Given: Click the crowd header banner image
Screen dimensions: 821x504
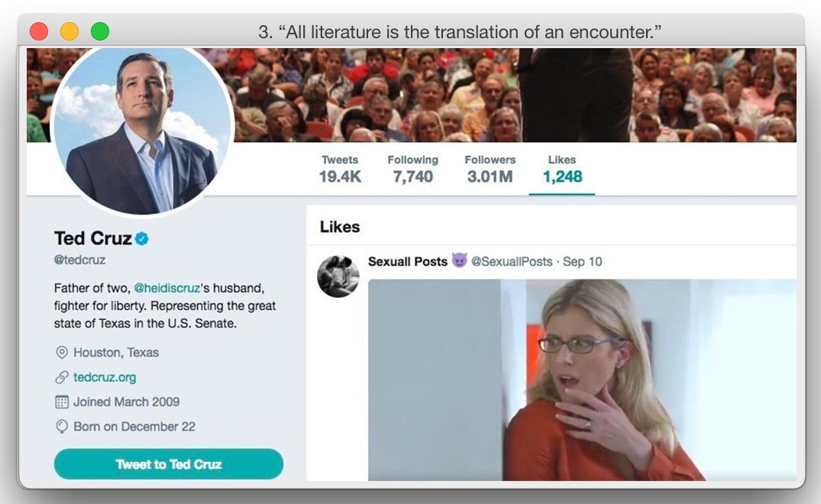Looking at the screenshot, I should tap(516, 95).
